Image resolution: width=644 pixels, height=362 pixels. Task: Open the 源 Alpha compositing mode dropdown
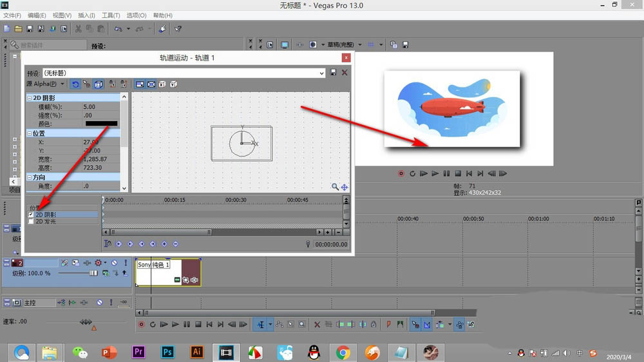pyautogui.click(x=62, y=84)
